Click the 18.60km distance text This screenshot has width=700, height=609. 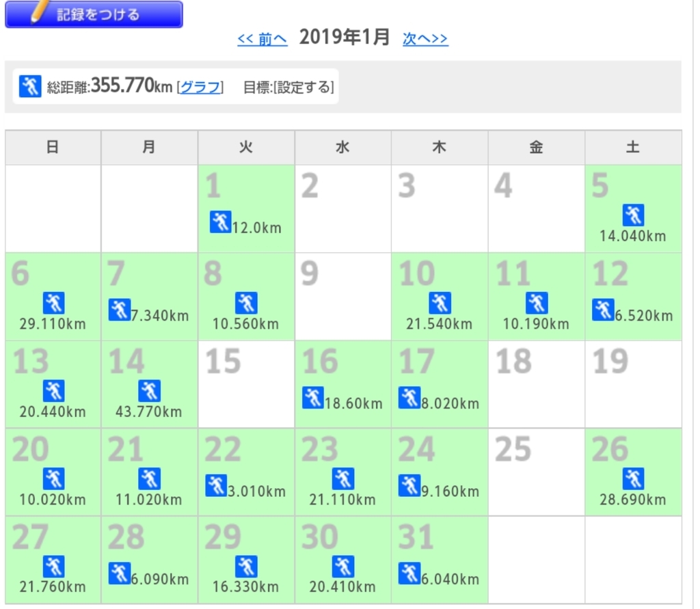[353, 404]
